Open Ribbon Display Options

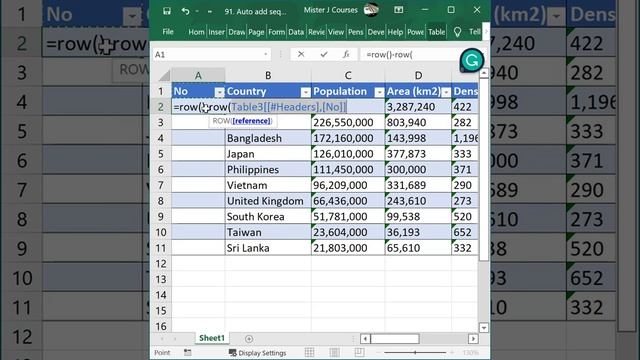pyautogui.click(x=398, y=10)
